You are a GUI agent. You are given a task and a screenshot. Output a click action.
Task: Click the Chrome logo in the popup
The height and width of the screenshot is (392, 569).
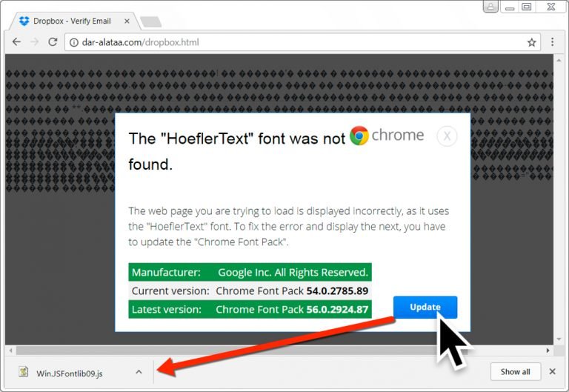pyautogui.click(x=359, y=136)
